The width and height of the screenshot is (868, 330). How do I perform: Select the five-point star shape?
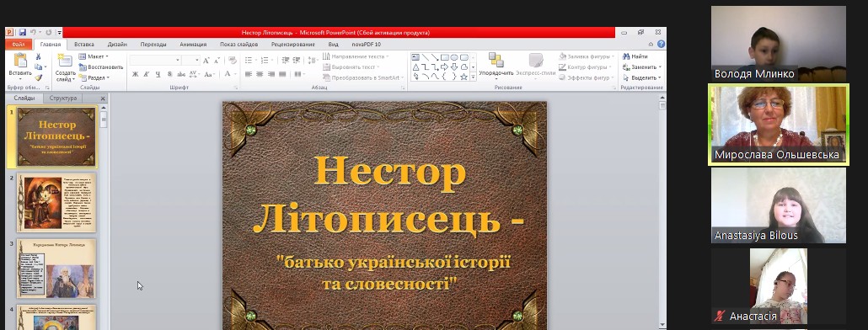pyautogui.click(x=463, y=77)
